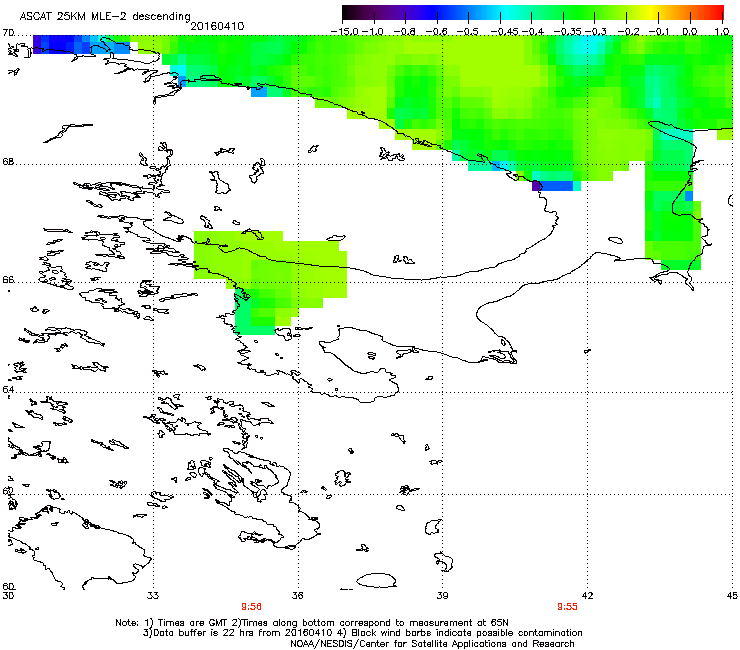Click the latitude label 64
740x650 pixels.
(x=8, y=390)
